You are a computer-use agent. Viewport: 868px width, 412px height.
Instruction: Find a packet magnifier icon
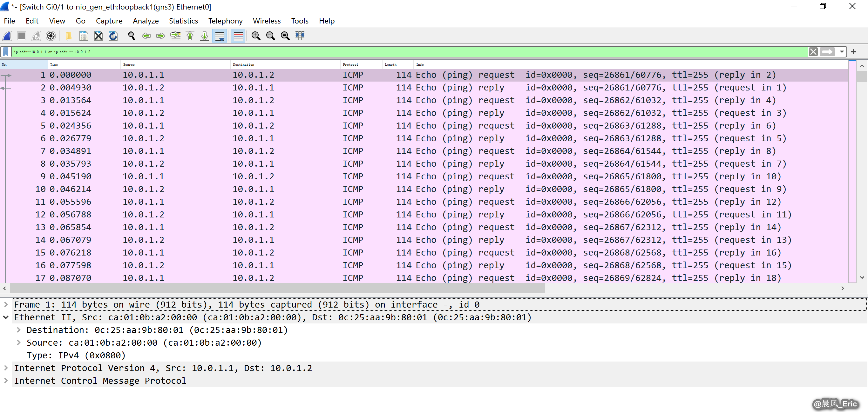pyautogui.click(x=132, y=36)
